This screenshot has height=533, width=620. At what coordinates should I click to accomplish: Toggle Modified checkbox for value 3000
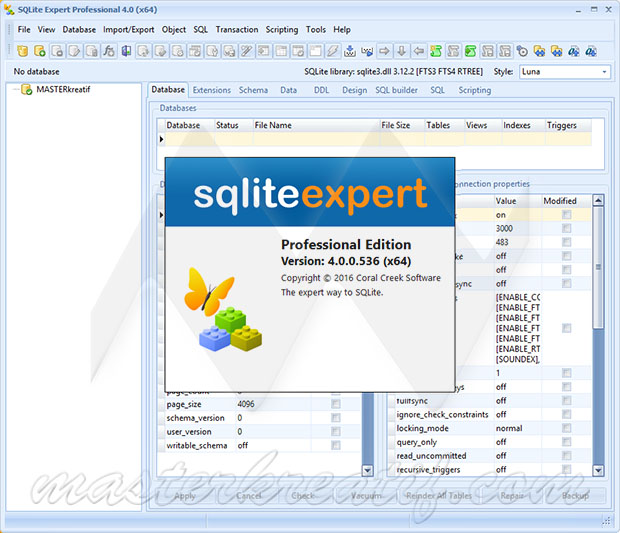coord(567,228)
